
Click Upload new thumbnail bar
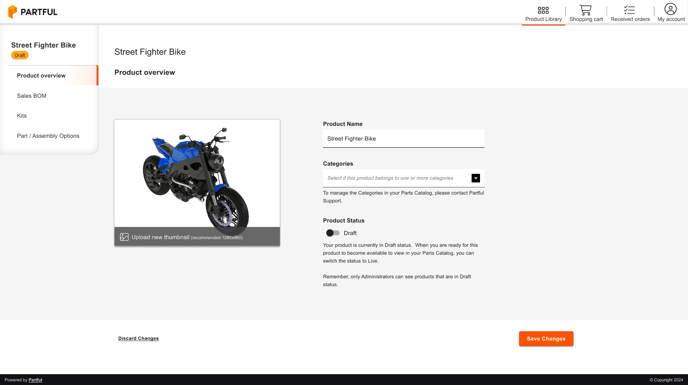pos(197,237)
